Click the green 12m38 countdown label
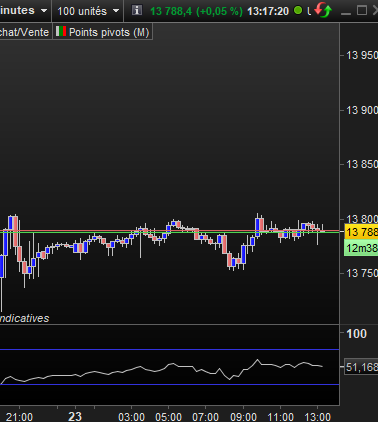 (361, 248)
